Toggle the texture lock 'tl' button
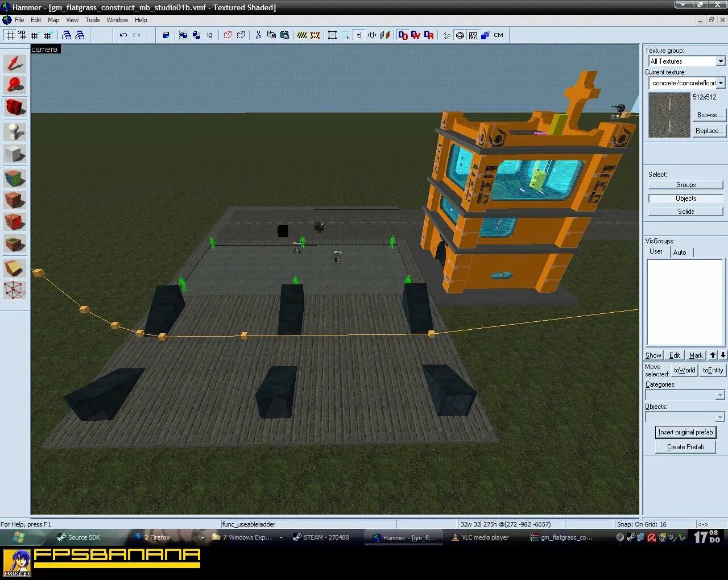Image resolution: width=728 pixels, height=580 pixels. tap(359, 35)
